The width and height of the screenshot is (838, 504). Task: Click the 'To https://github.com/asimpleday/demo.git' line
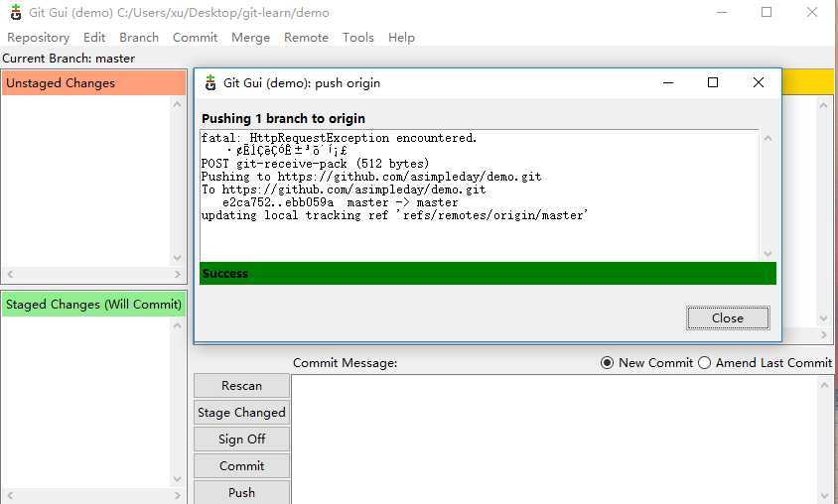pyautogui.click(x=344, y=189)
